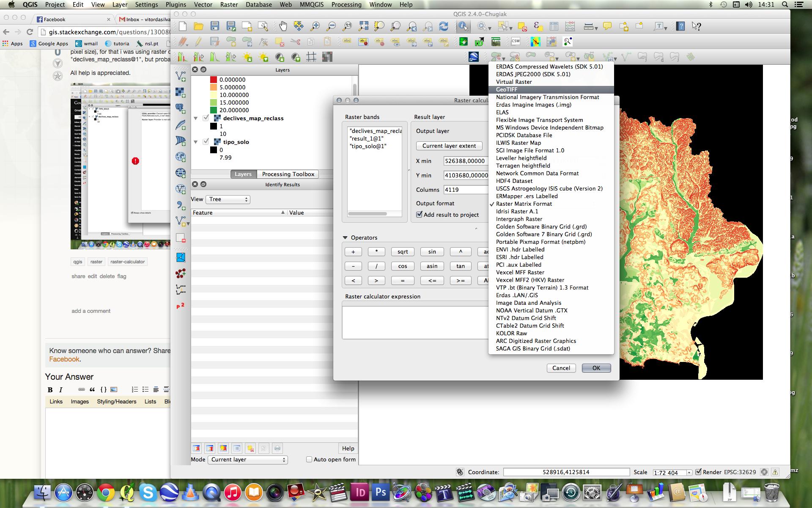
Task: Open the Processing menu in menu bar
Action: [x=346, y=5]
